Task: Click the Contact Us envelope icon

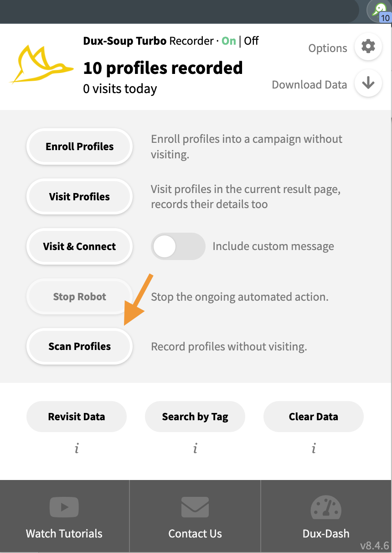Action: coord(195,507)
